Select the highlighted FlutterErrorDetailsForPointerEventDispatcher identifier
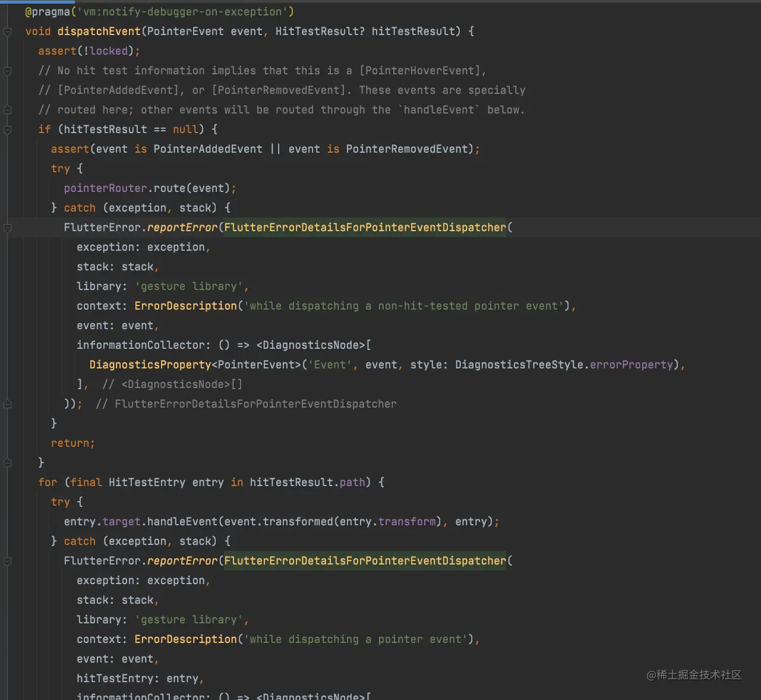Image resolution: width=761 pixels, height=700 pixels. (365, 227)
